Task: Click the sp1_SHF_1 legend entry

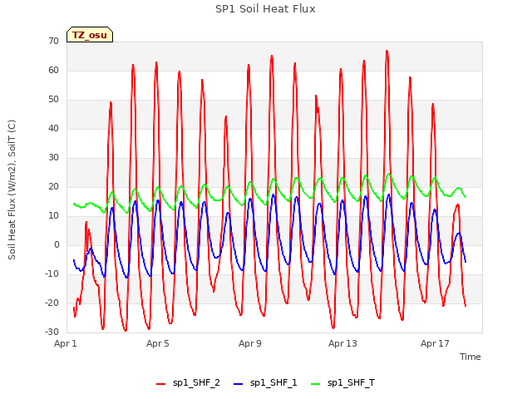Action: 265,383
